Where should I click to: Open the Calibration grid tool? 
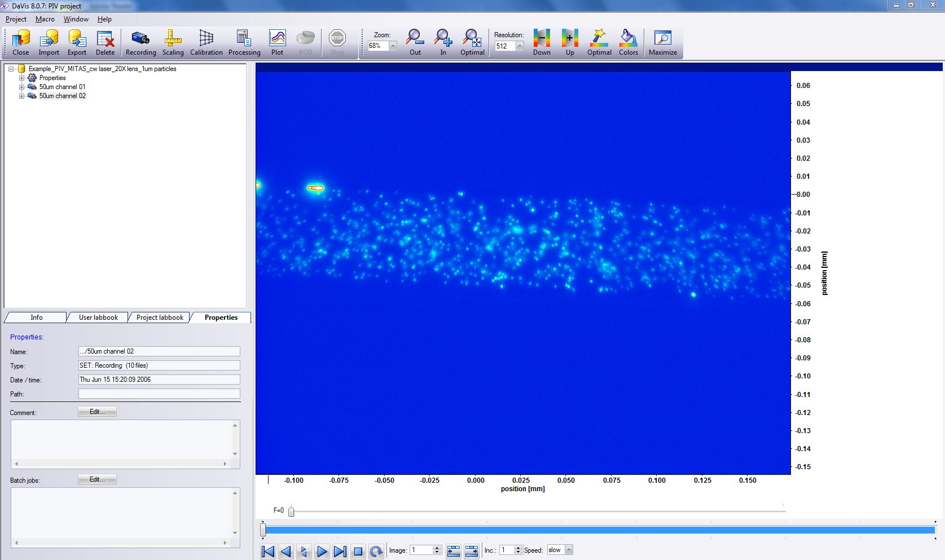[x=206, y=43]
